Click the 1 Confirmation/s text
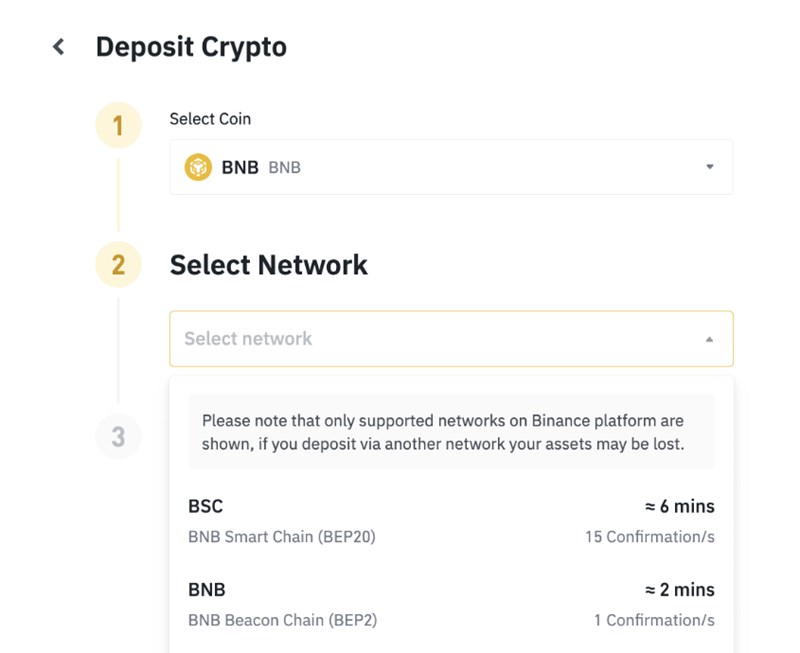 [x=654, y=620]
